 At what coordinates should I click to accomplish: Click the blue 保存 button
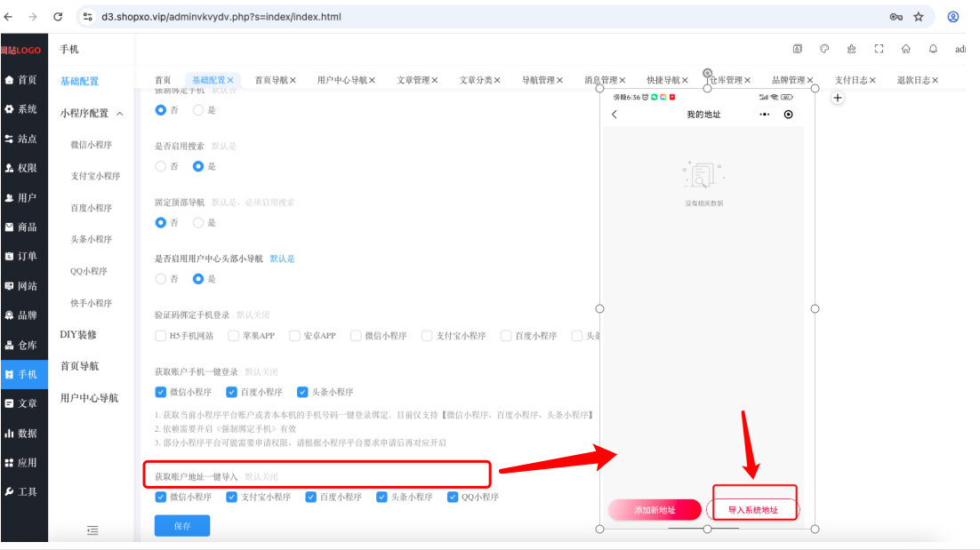pos(182,526)
